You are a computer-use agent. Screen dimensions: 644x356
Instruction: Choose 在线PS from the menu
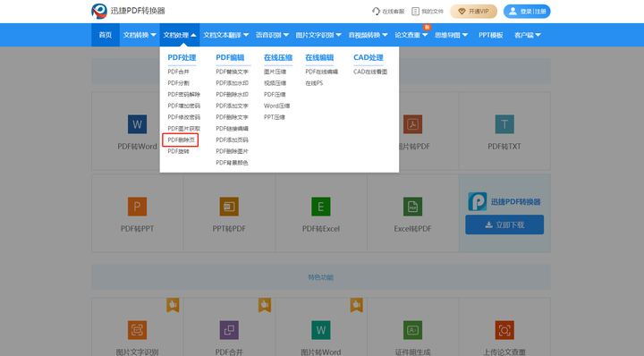[314, 83]
